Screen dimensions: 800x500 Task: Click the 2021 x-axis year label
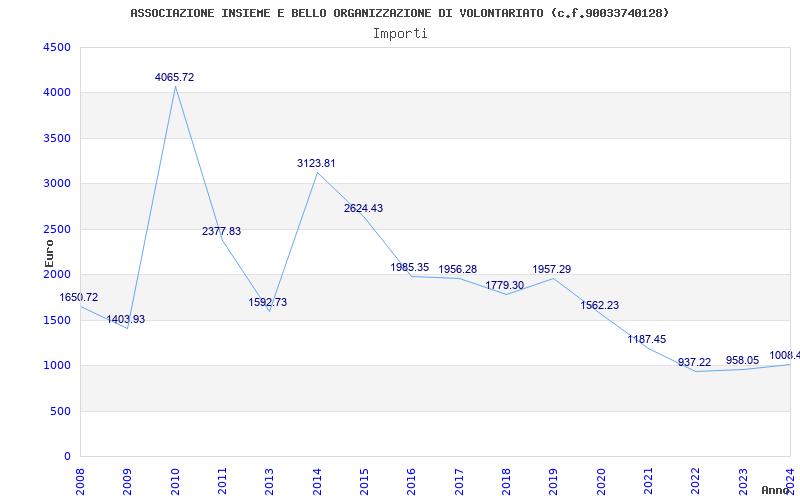point(648,482)
